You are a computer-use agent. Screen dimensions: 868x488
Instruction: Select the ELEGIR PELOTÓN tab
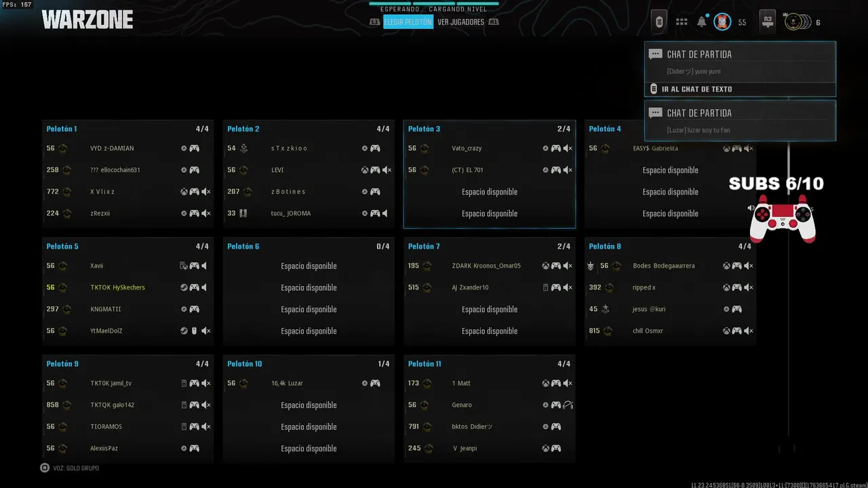[x=408, y=22]
